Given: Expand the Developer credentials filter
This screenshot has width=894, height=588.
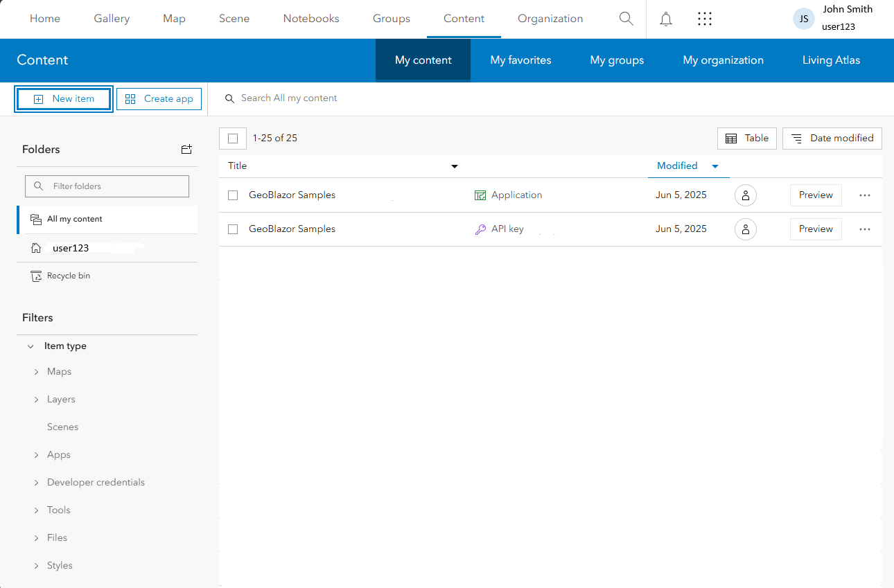Looking at the screenshot, I should (36, 483).
